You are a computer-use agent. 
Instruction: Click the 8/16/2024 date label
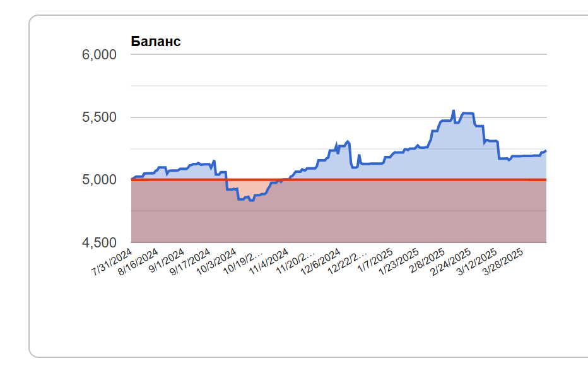[138, 262]
